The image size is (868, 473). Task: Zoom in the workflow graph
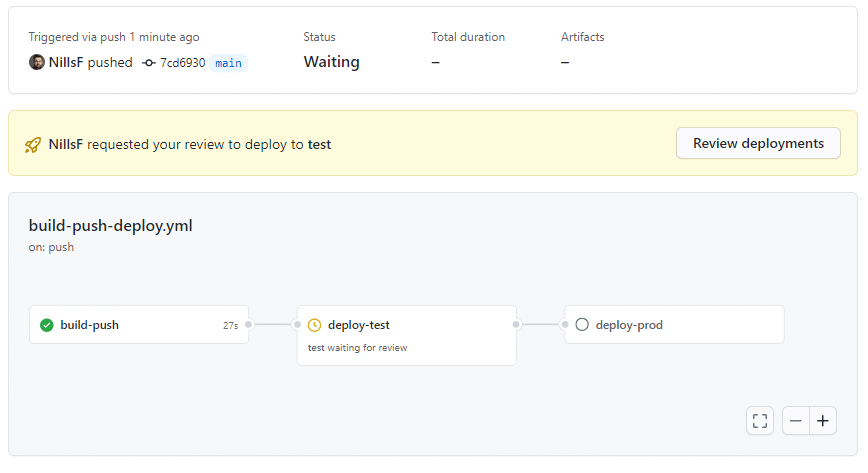(x=823, y=421)
